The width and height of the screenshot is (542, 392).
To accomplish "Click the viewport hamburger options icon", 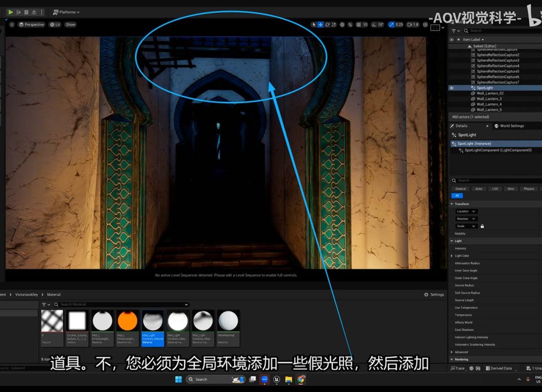I will [12, 24].
